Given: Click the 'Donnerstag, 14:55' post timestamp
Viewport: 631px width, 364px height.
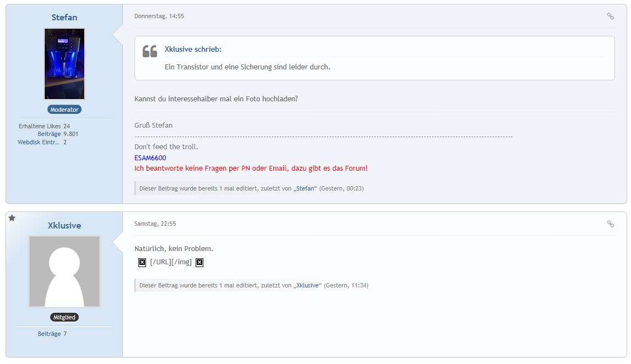Looking at the screenshot, I should 159,17.
